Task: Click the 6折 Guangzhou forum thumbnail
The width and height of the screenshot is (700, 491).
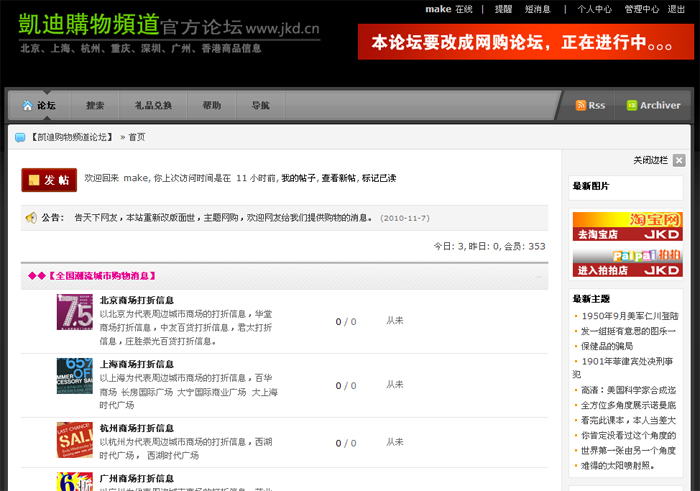Action: 75,482
